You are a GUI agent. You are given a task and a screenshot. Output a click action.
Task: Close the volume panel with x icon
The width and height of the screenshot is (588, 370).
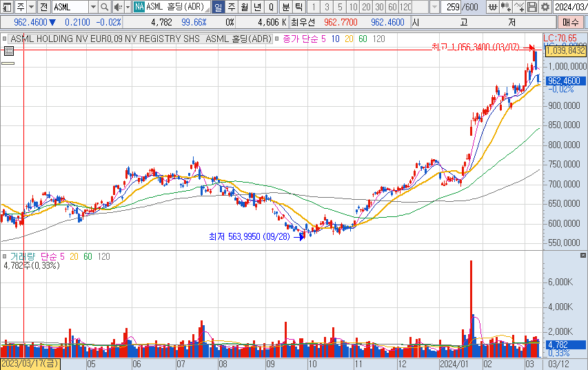coord(582,255)
